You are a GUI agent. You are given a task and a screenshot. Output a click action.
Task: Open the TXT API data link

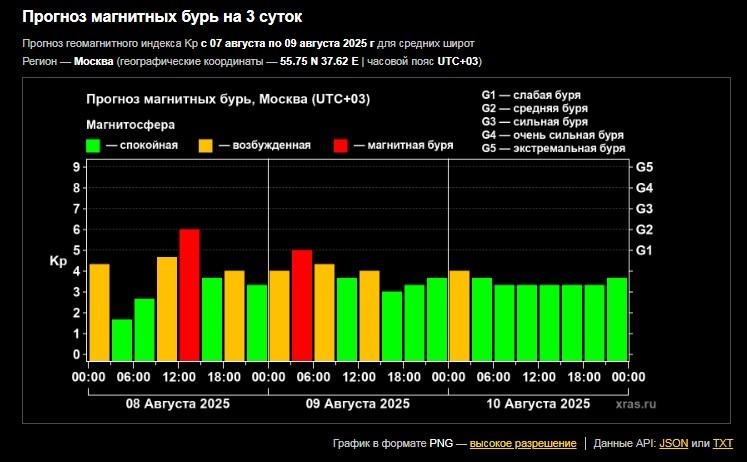tap(723, 443)
